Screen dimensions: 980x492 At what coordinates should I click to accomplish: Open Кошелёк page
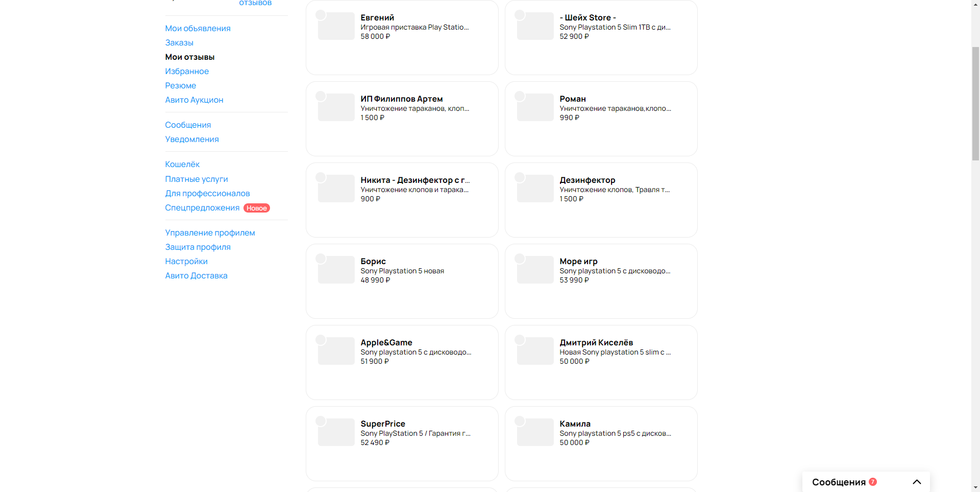click(182, 164)
